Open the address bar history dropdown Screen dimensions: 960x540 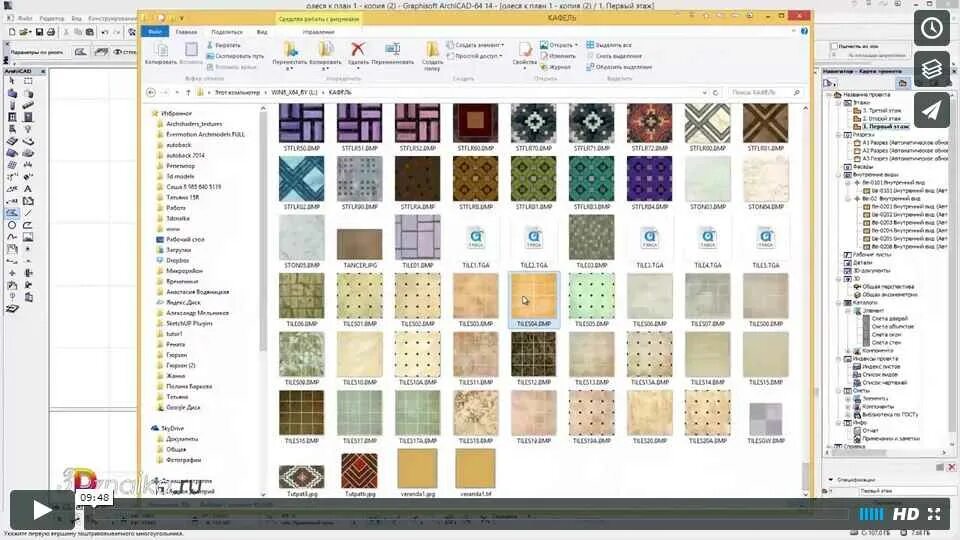[x=704, y=92]
